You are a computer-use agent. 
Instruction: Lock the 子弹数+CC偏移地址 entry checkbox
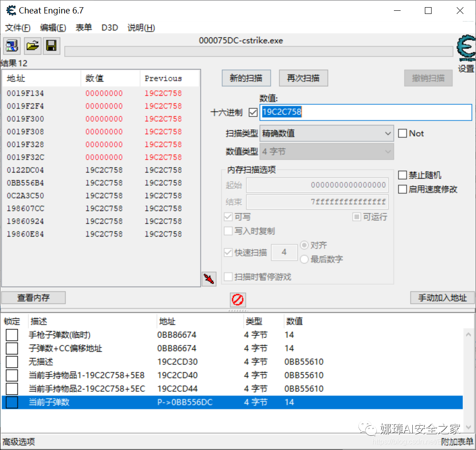[x=12, y=348]
